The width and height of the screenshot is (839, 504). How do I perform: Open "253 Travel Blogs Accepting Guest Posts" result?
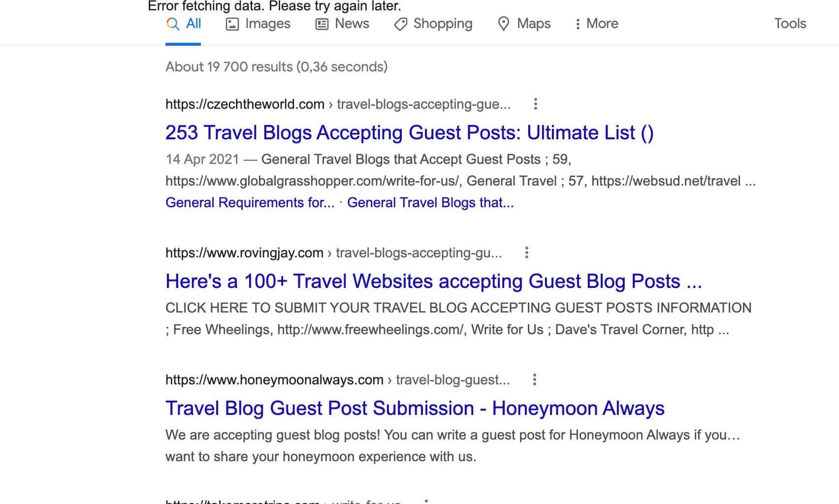click(409, 133)
